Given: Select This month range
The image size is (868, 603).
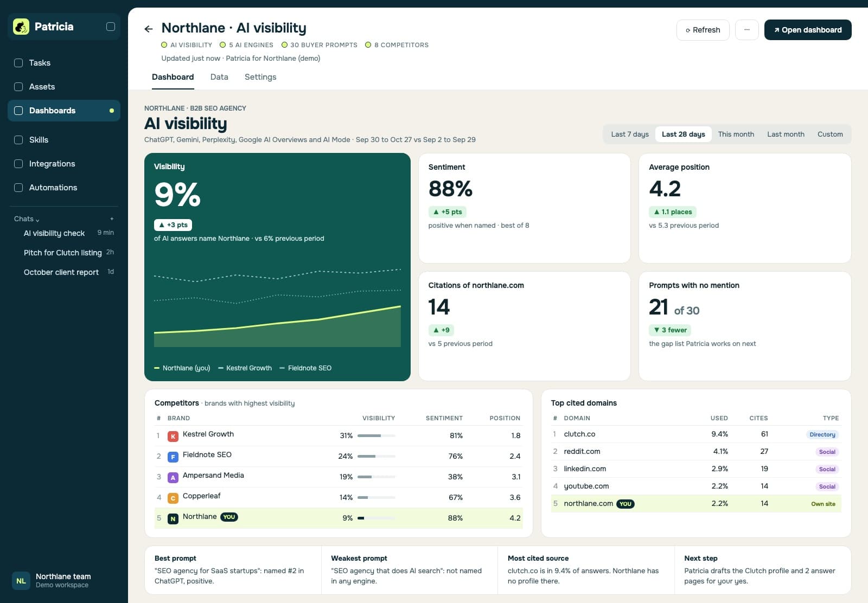Looking at the screenshot, I should (x=736, y=134).
